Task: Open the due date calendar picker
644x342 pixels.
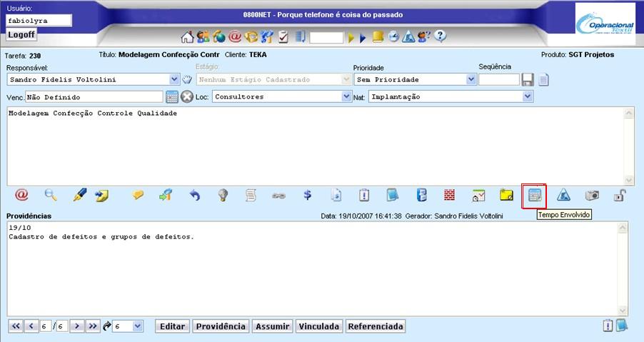Action: (x=172, y=96)
